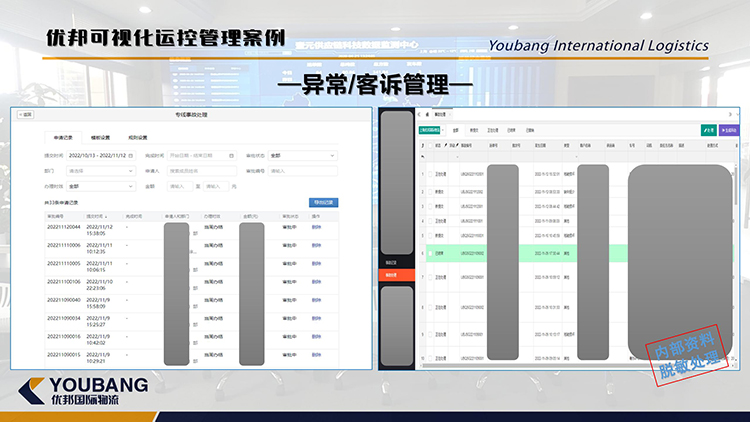
Task: Click the applicant search input field
Action: [202, 171]
